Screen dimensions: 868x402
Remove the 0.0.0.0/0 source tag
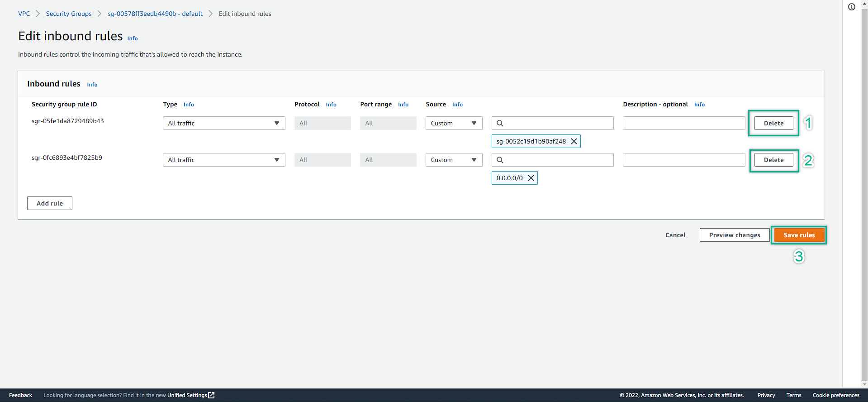pyautogui.click(x=531, y=178)
